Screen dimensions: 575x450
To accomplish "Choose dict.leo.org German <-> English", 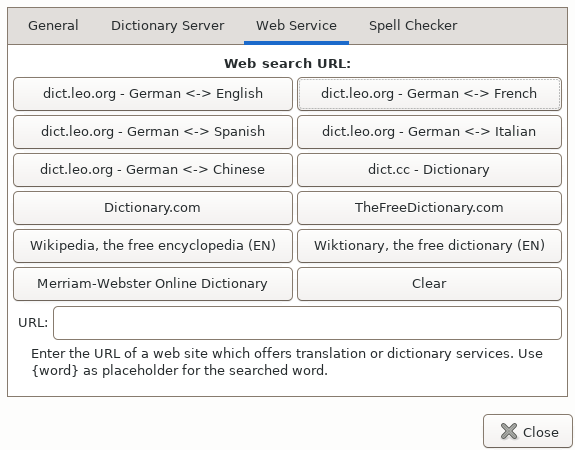I will point(153,94).
